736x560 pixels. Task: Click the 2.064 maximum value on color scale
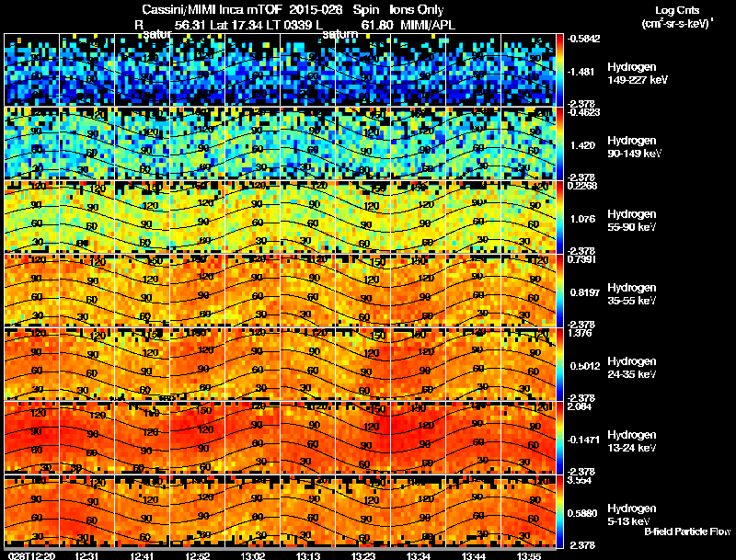(x=581, y=407)
